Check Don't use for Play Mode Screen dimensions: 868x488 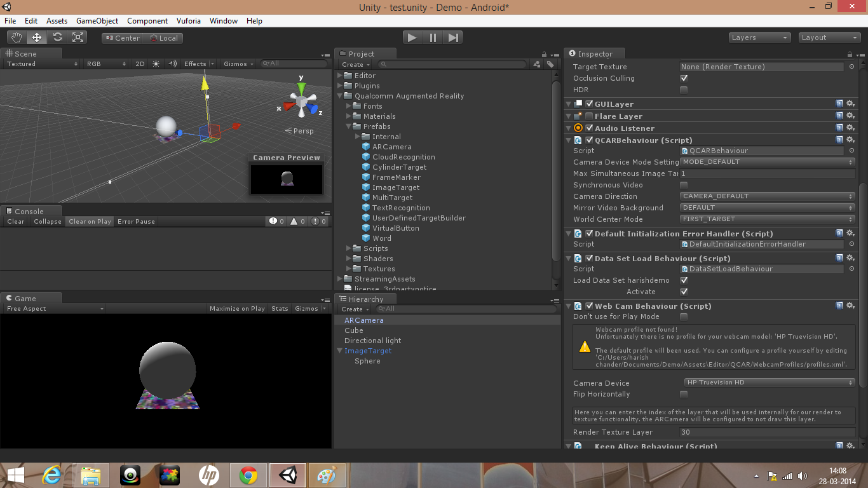pos(684,316)
